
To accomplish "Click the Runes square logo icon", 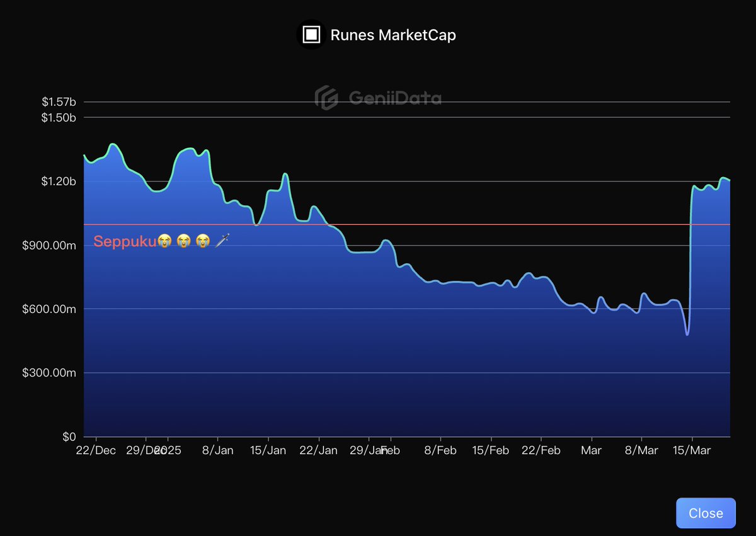I will [312, 35].
